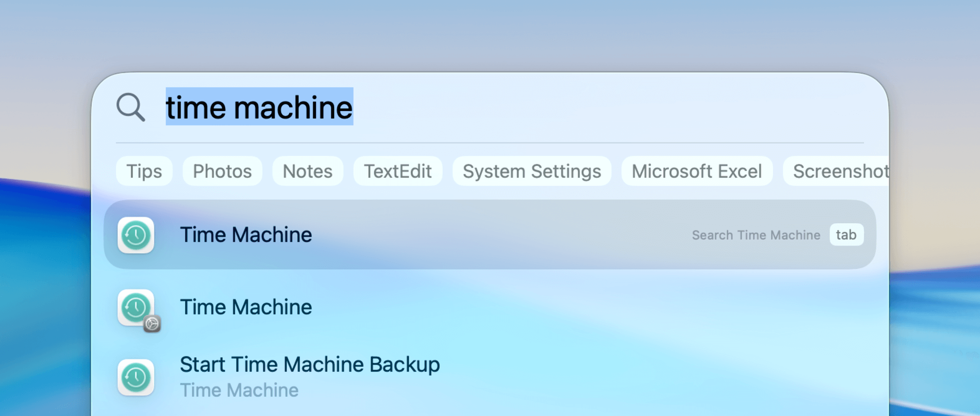The height and width of the screenshot is (416, 980).
Task: Click the Time Machine settings icon with gear badge
Action: click(136, 307)
